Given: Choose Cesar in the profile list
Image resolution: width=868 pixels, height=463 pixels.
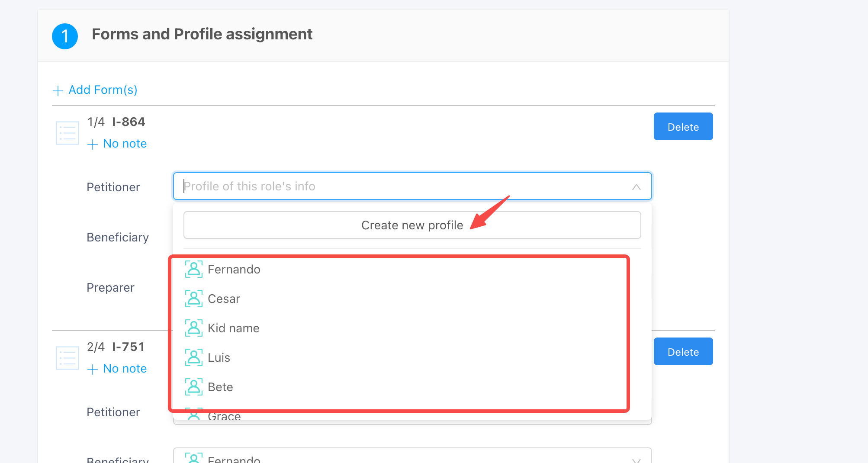Looking at the screenshot, I should tap(224, 299).
